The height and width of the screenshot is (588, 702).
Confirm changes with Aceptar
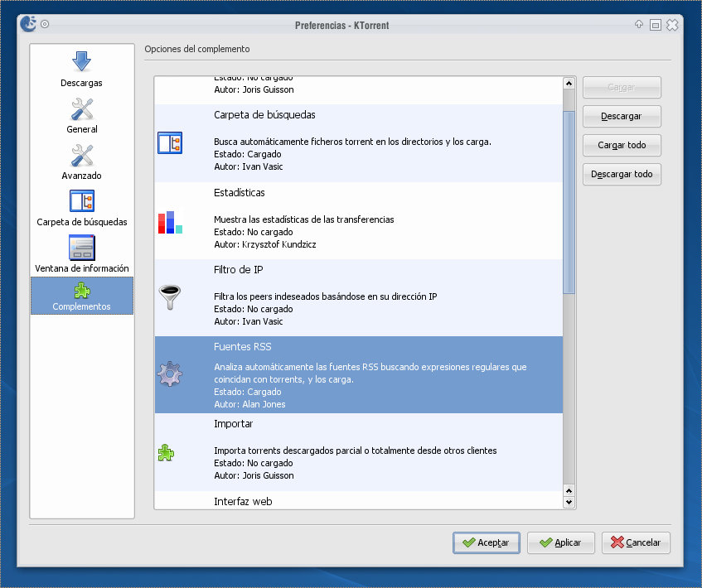click(487, 542)
